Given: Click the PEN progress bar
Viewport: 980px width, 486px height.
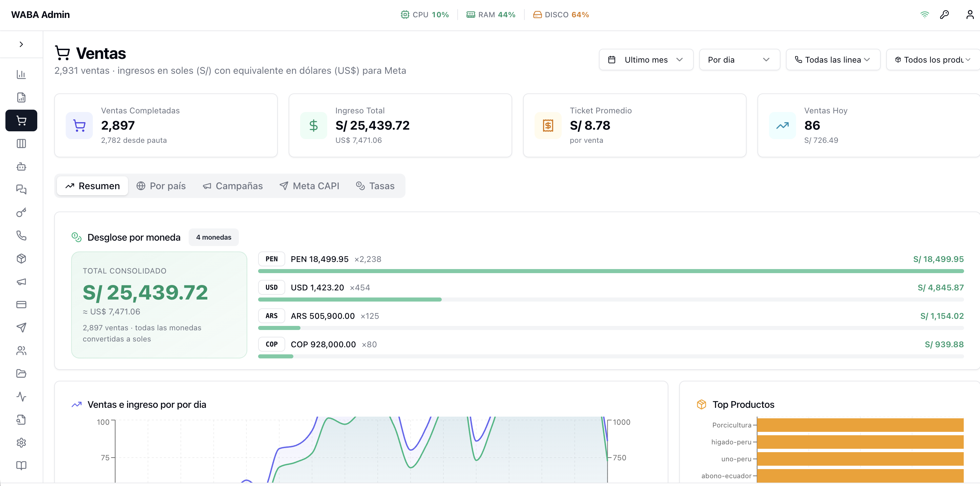Looking at the screenshot, I should point(611,271).
